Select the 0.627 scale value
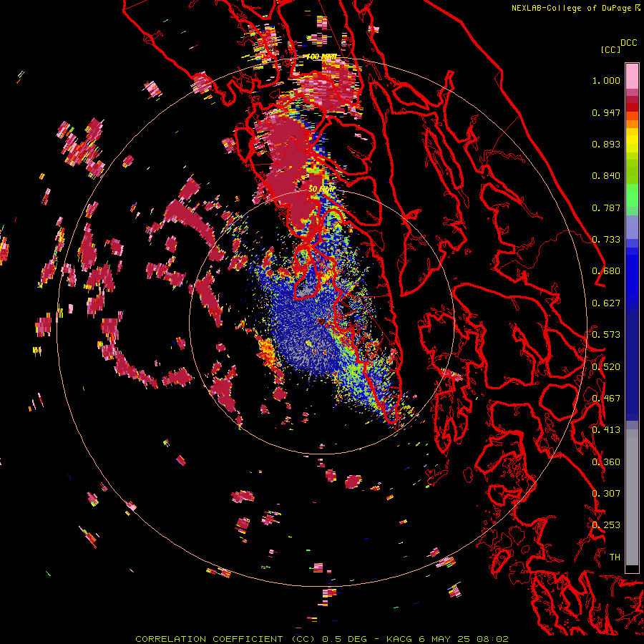The width and height of the screenshot is (644, 644). 606,303
